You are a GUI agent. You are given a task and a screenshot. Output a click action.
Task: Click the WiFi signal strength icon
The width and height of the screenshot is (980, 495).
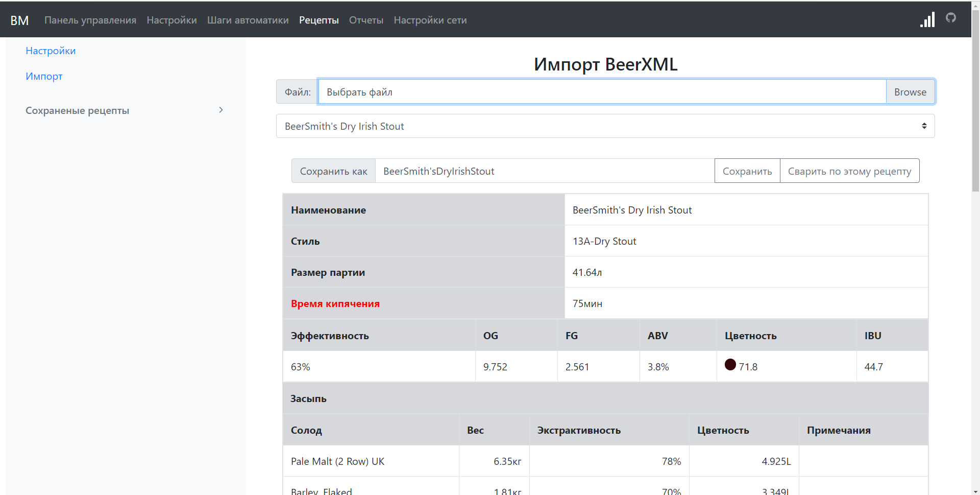point(927,19)
